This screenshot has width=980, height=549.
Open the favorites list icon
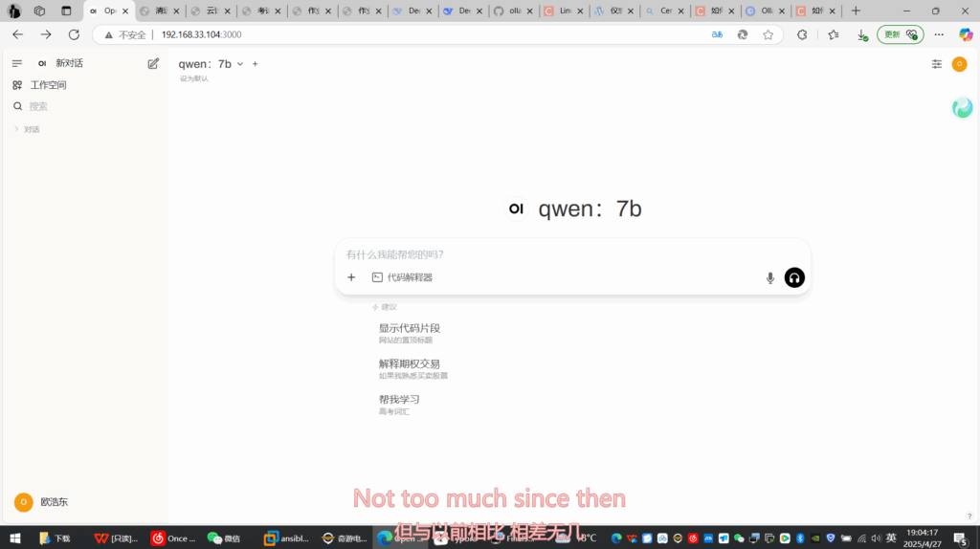(834, 34)
